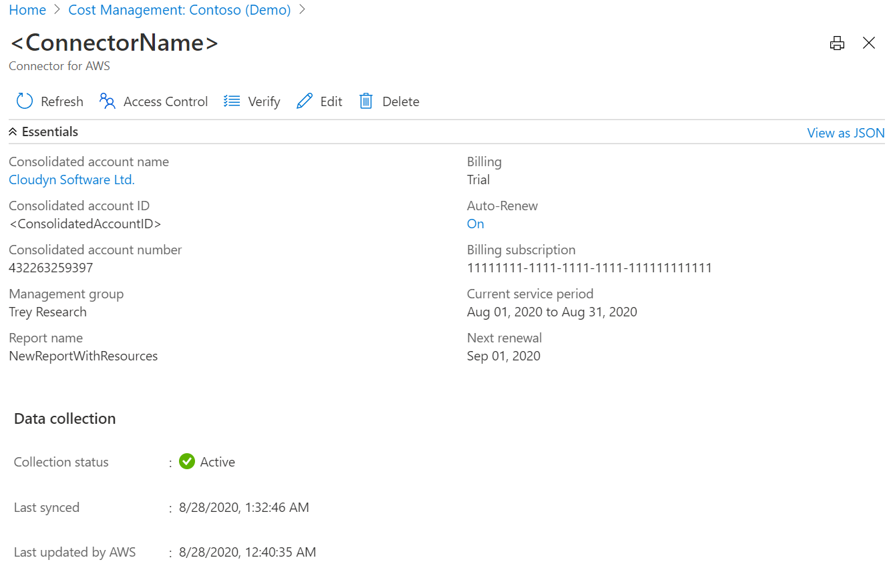Click the green Active status checkmark

click(187, 461)
